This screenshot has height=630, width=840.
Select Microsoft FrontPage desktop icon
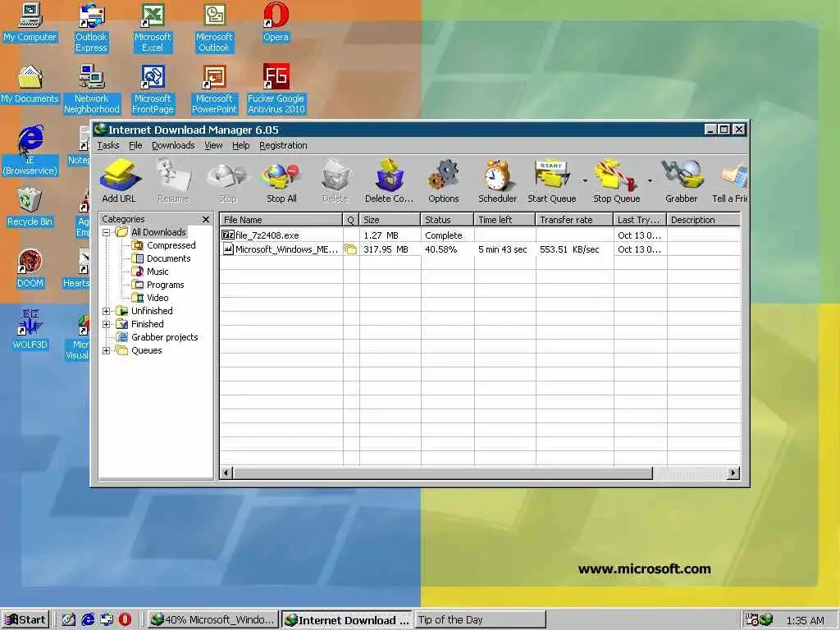(153, 89)
